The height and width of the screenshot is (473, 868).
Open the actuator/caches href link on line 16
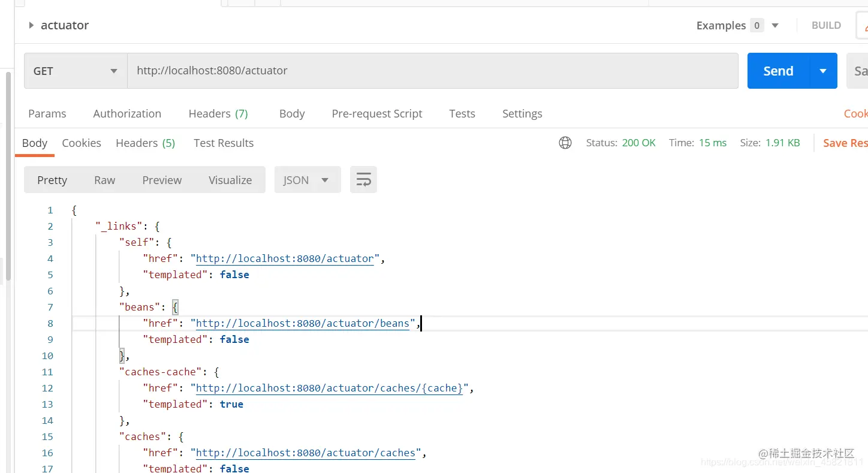(x=306, y=453)
